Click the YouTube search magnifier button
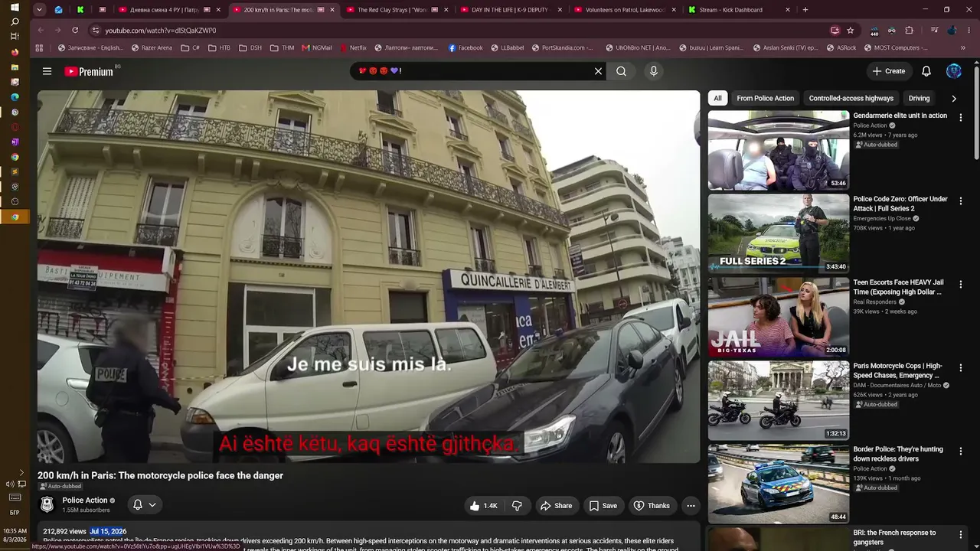Viewport: 980px width, 551px height. click(x=622, y=71)
